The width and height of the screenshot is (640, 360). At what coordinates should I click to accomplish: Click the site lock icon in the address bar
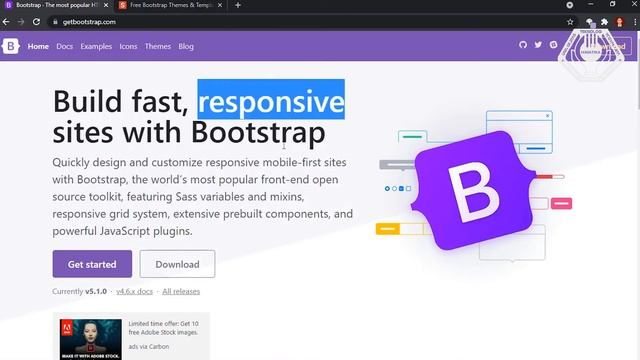coord(56,22)
